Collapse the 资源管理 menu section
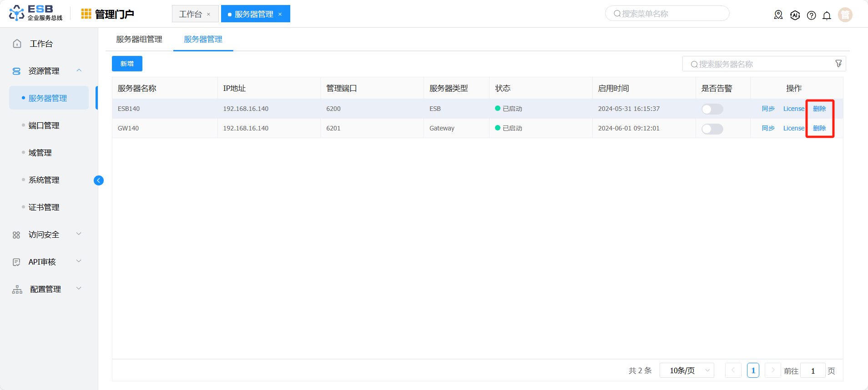 pyautogui.click(x=79, y=70)
